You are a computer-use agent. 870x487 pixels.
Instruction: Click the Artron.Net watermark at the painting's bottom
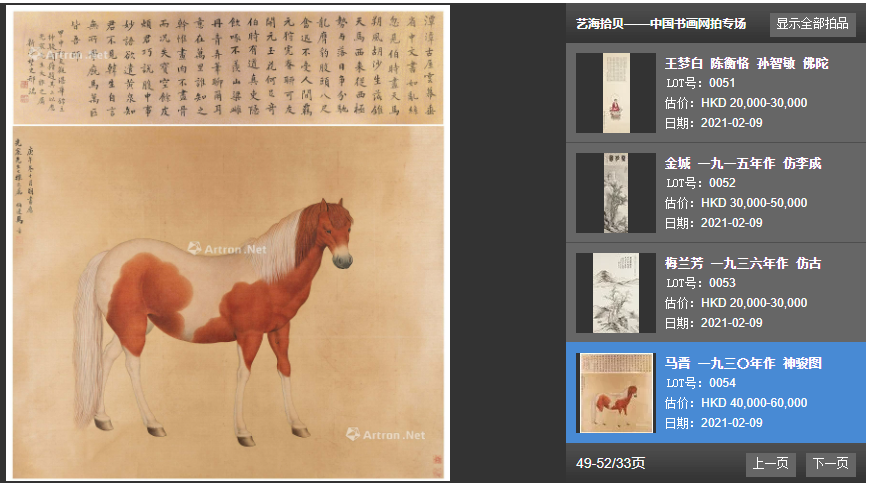coord(386,435)
